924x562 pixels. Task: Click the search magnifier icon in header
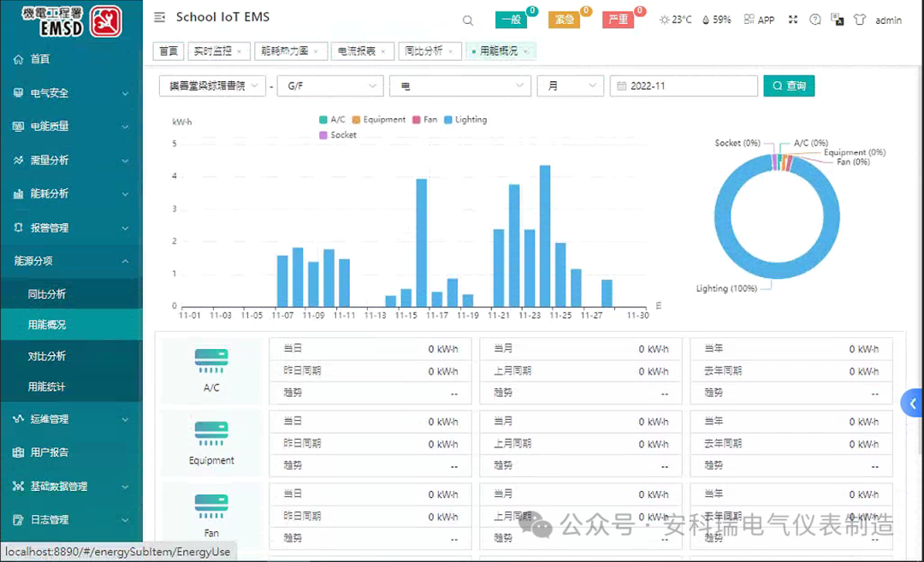467,21
